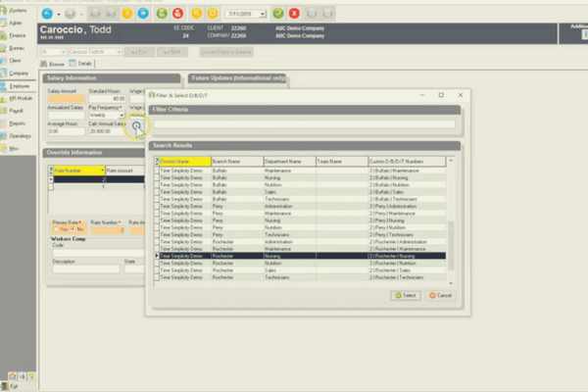Click the yellow magnifier search toolbar icon
Screen dimensions: 588x392
coord(197,14)
